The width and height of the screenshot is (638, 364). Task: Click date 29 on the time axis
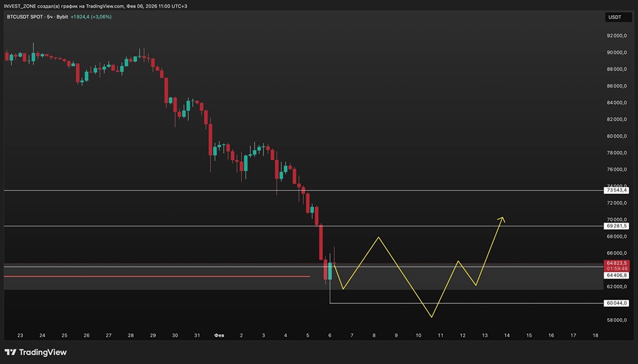click(153, 335)
